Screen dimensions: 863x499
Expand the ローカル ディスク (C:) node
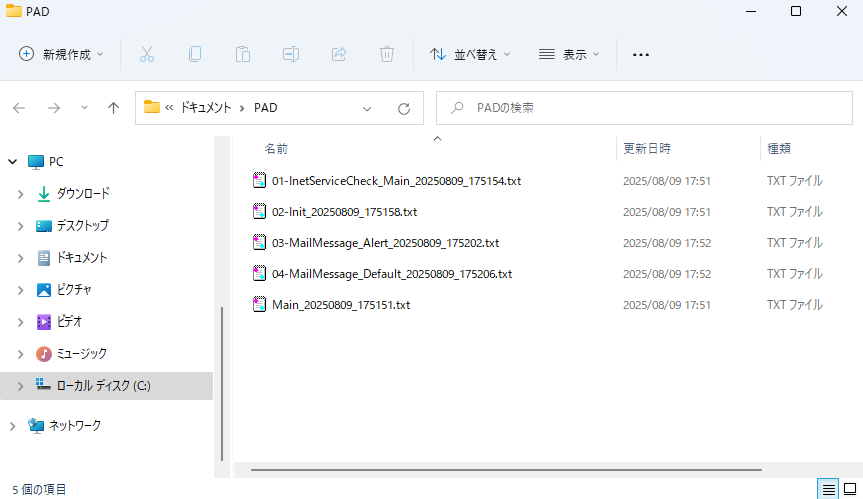[x=20, y=386]
